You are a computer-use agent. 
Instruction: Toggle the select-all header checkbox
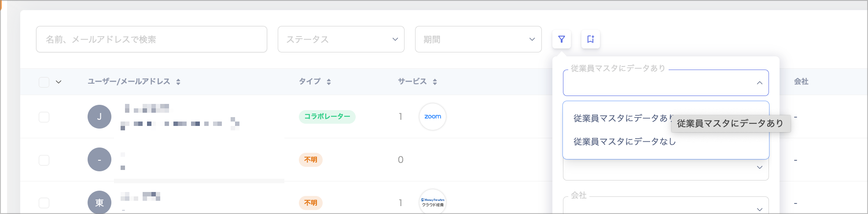pos(44,82)
